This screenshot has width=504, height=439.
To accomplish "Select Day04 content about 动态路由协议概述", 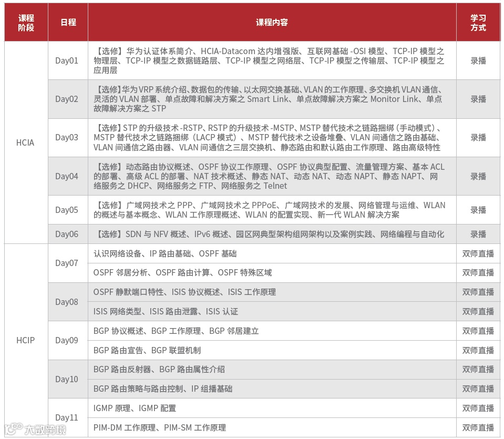I will coord(272,176).
